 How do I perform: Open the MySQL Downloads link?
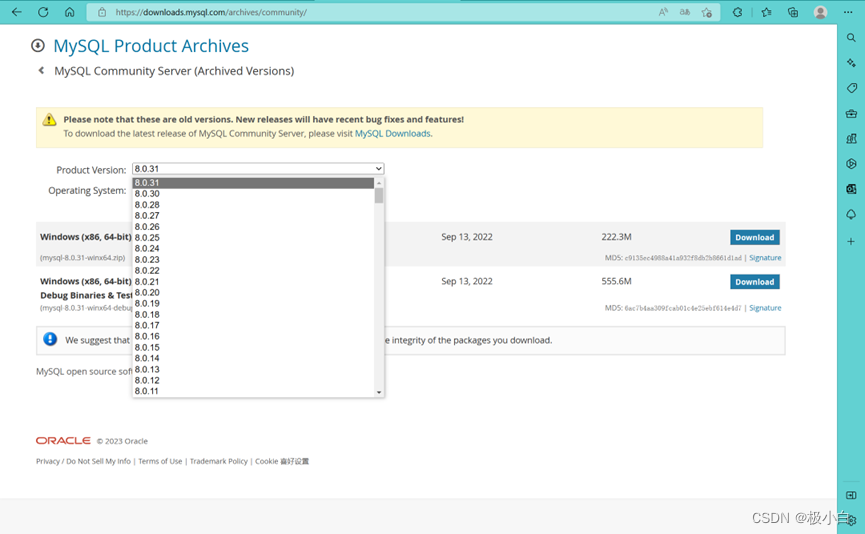point(392,134)
